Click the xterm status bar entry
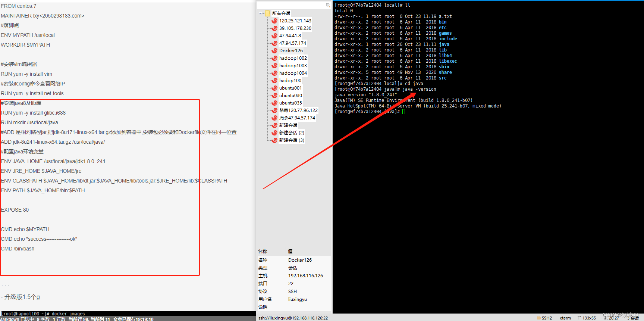The height and width of the screenshot is (321, 644). click(x=565, y=318)
